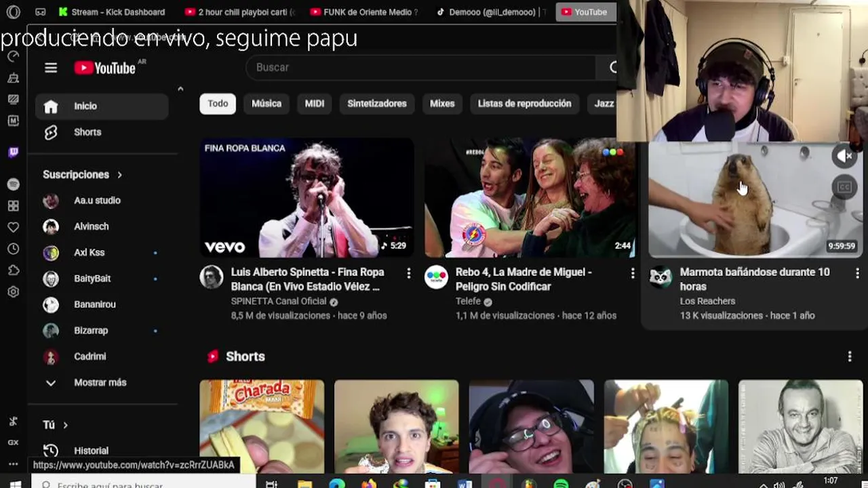Switch to the Demooo TikTok tab
Viewport: 868px width, 488px height.
(x=491, y=12)
